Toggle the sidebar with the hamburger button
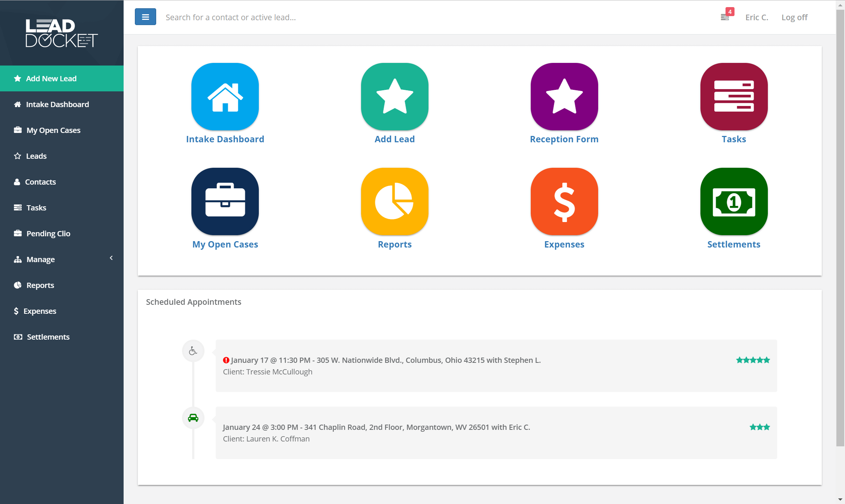 click(x=145, y=17)
